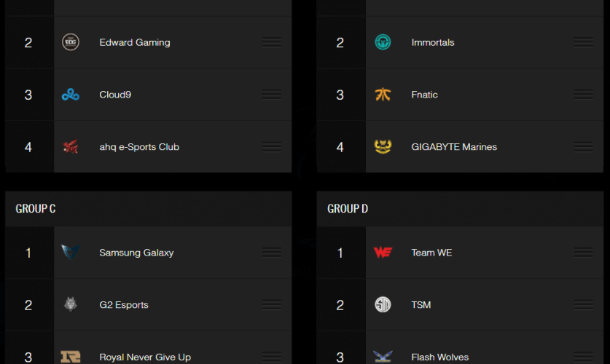Viewport: 610px width, 364px height.
Task: Grab the drag handle for Edward Gaming
Action: [272, 42]
